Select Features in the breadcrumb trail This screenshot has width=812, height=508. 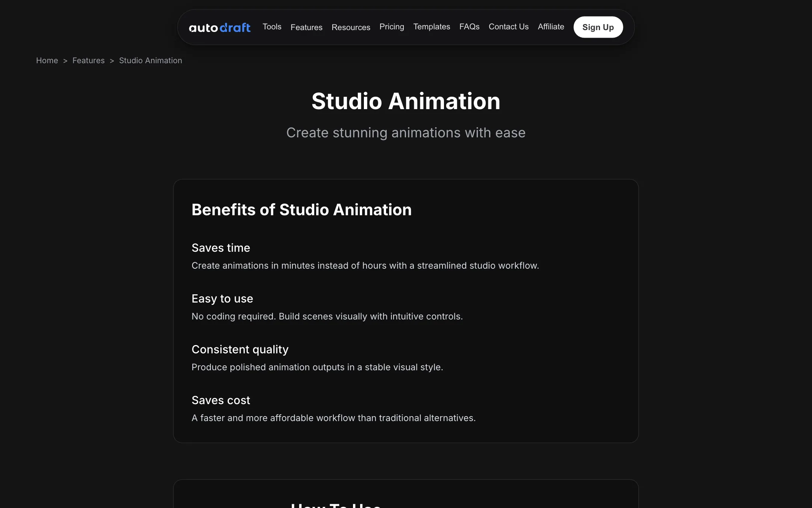click(88, 61)
